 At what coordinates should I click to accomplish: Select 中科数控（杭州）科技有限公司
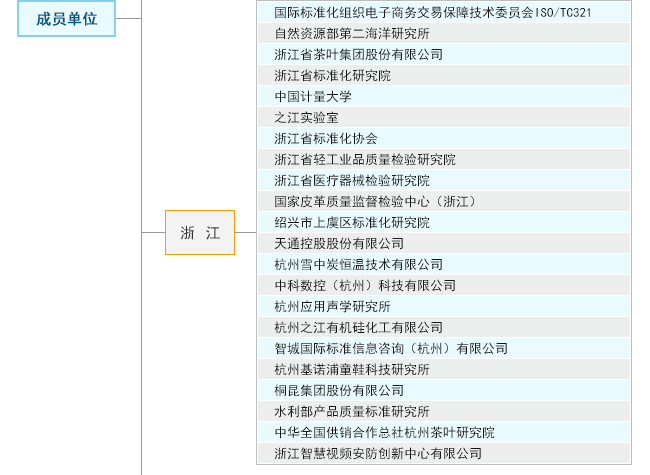tap(365, 286)
